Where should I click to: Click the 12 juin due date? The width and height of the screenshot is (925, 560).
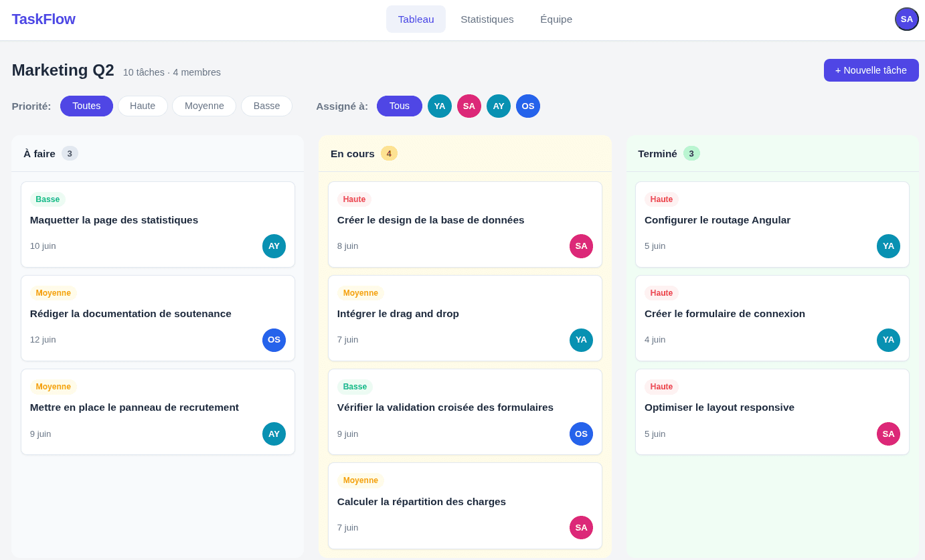[x=43, y=340]
